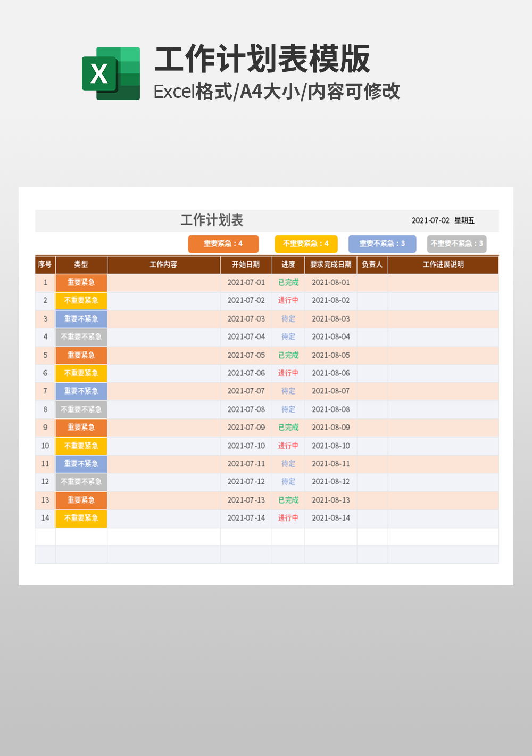Select the 序号 column header
Screen dimensions: 532x756
(45, 265)
